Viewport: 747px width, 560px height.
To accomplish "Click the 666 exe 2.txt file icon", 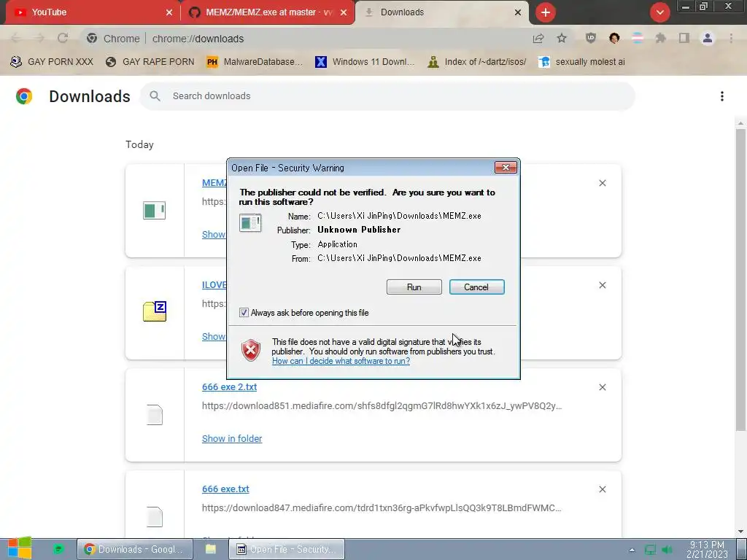I will point(155,415).
